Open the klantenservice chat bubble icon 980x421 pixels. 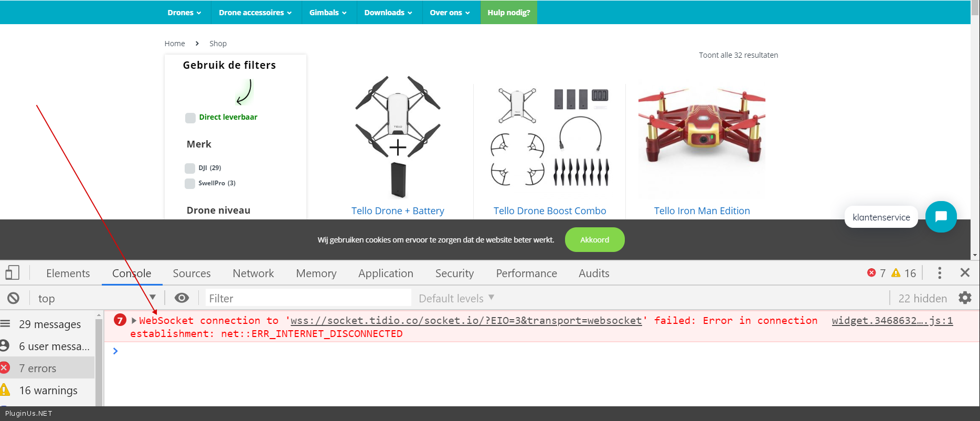point(941,217)
